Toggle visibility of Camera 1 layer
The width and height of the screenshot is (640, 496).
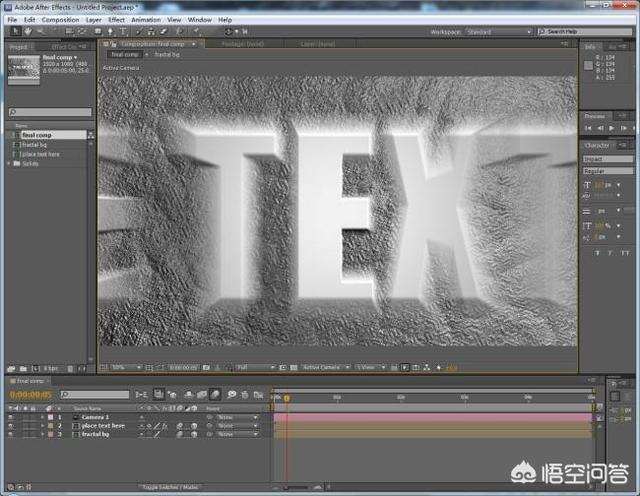(11, 417)
